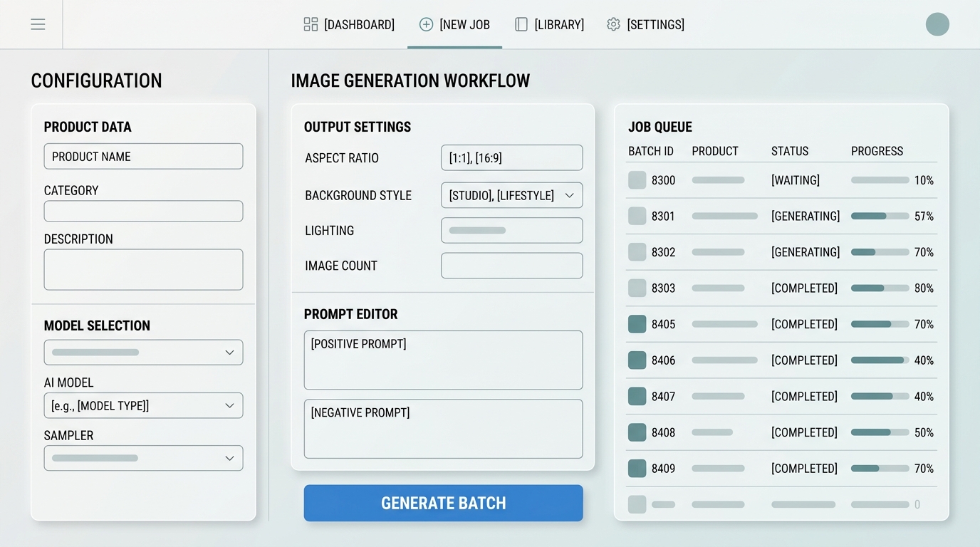
Task: Switch to the Dashboard tab
Action: point(349,24)
